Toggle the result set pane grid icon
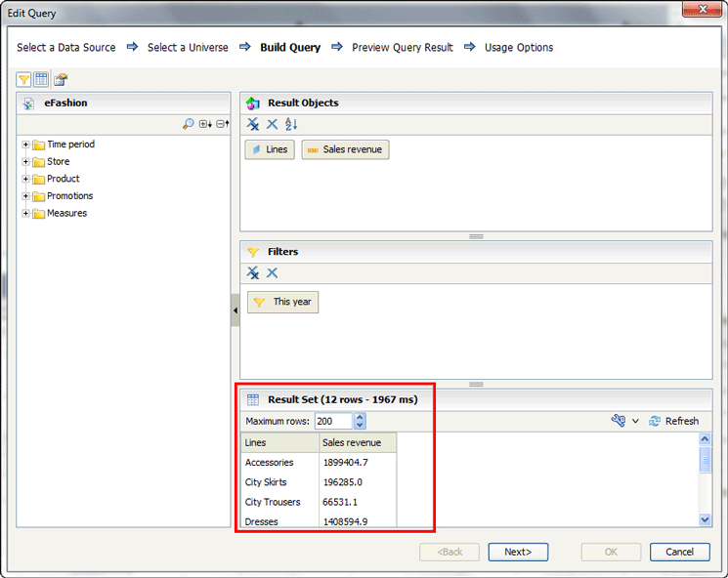Image resolution: width=728 pixels, height=578 pixels. coord(41,79)
